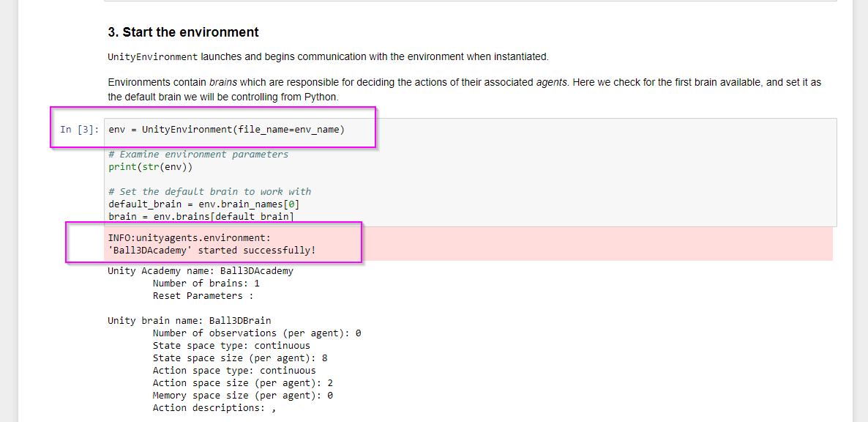This screenshot has height=422, width=868.
Task: Click the inline UnityEnvironment code text
Action: pos(152,57)
